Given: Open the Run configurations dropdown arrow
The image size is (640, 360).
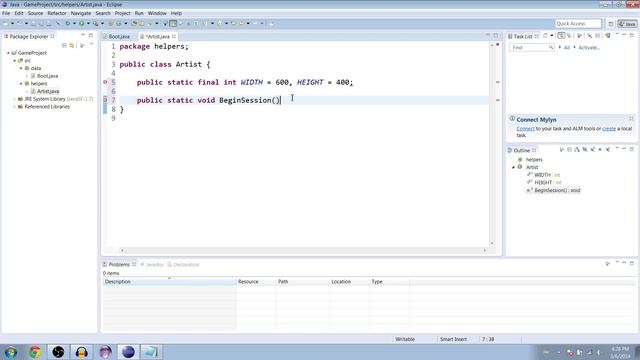Looking at the screenshot, I should [x=88, y=24].
